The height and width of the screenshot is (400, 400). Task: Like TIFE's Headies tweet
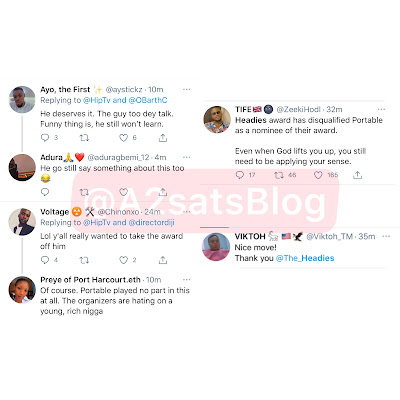tap(318, 175)
